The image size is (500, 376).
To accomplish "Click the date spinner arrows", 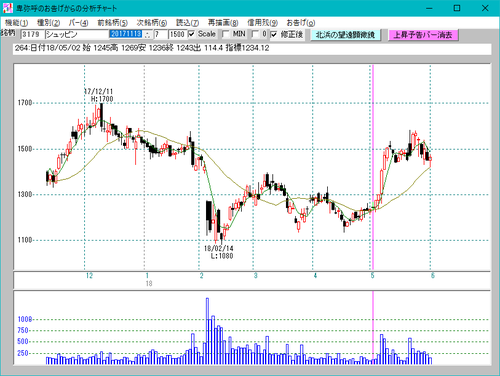I will click(148, 34).
